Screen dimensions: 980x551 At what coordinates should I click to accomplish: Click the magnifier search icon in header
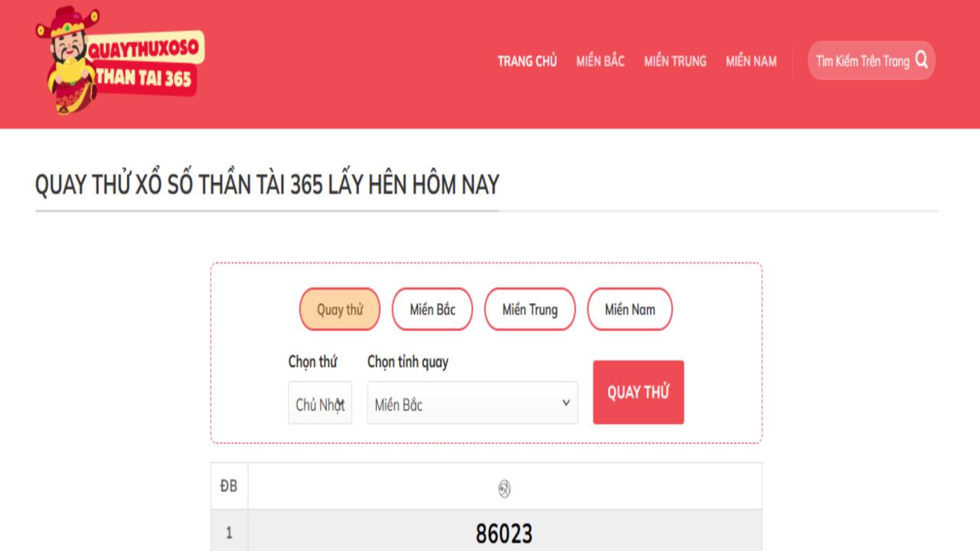pos(921,60)
